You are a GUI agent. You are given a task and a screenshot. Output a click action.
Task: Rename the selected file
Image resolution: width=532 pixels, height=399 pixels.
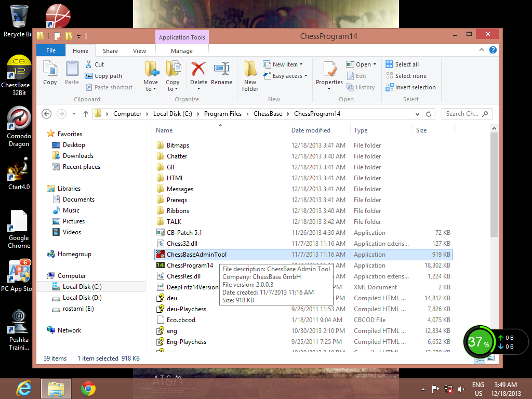[221, 73]
